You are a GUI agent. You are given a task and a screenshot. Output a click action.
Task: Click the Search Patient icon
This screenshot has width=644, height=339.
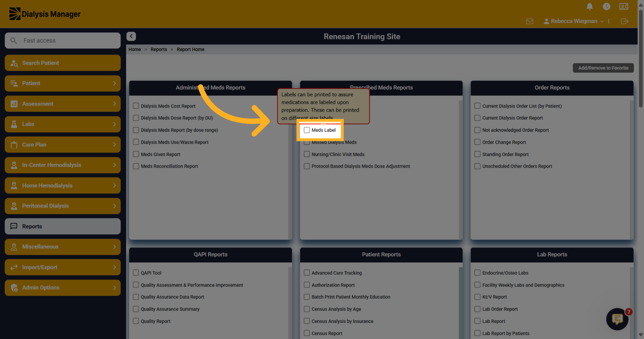pos(14,63)
